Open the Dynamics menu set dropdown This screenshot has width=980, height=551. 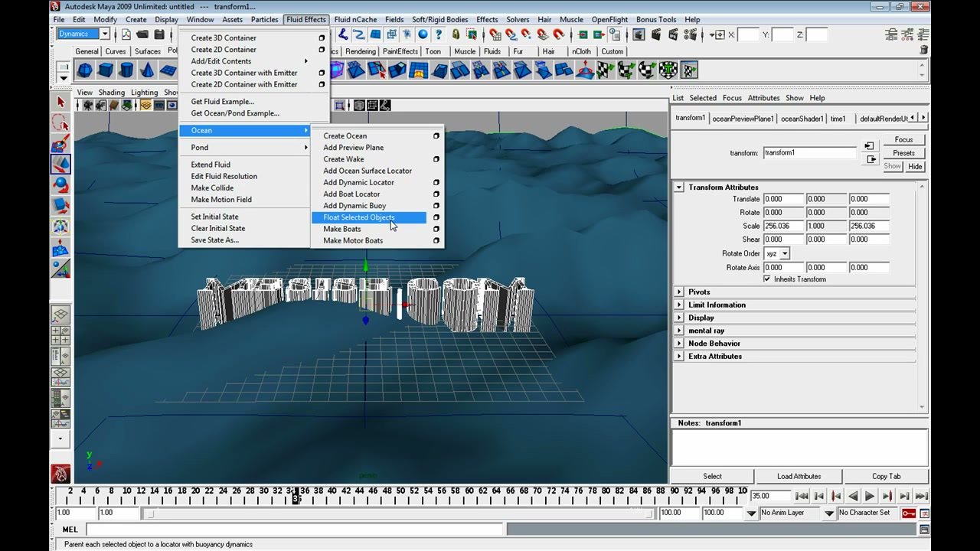click(105, 34)
